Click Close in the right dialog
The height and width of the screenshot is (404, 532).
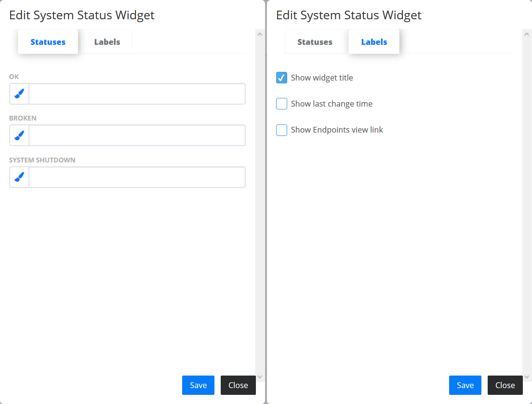pyautogui.click(x=505, y=385)
